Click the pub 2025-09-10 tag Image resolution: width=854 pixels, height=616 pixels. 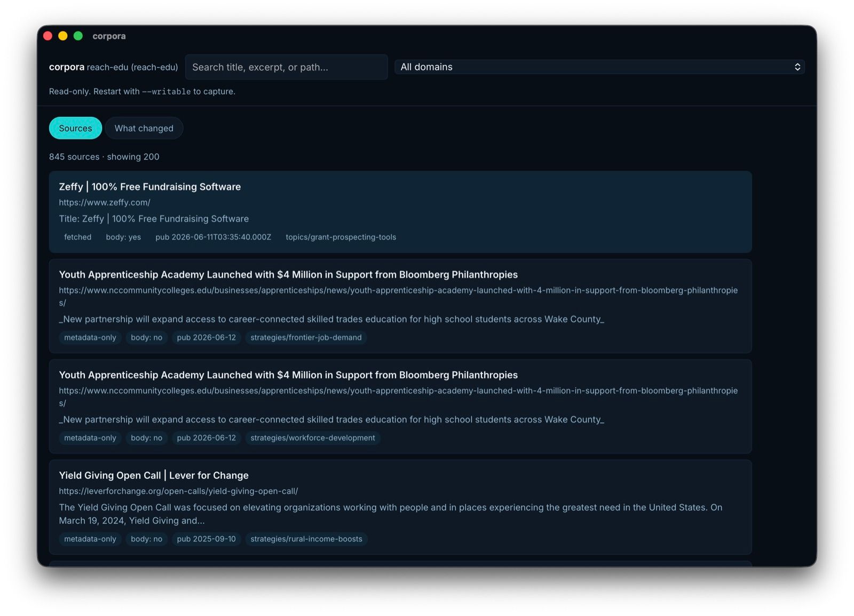pyautogui.click(x=206, y=539)
